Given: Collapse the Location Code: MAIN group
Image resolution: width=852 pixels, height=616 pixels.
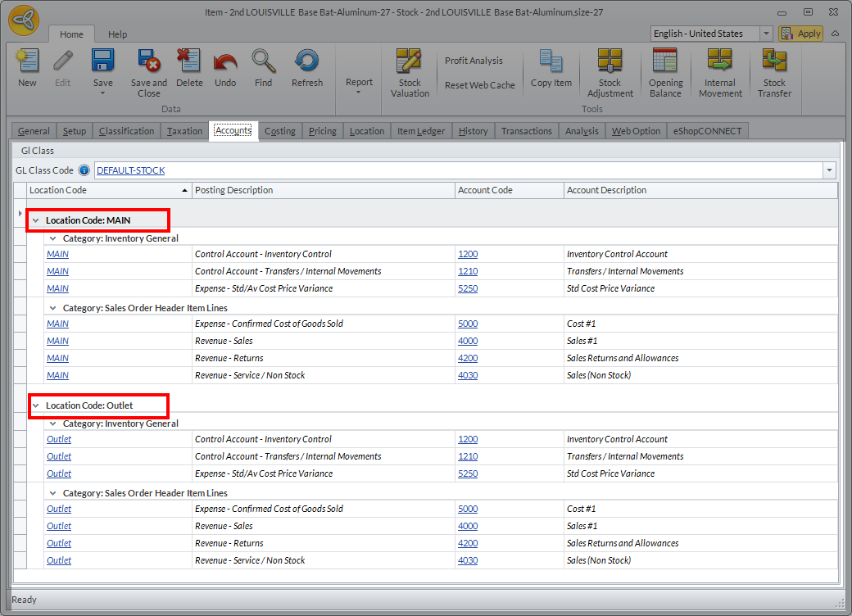Looking at the screenshot, I should 35,220.
